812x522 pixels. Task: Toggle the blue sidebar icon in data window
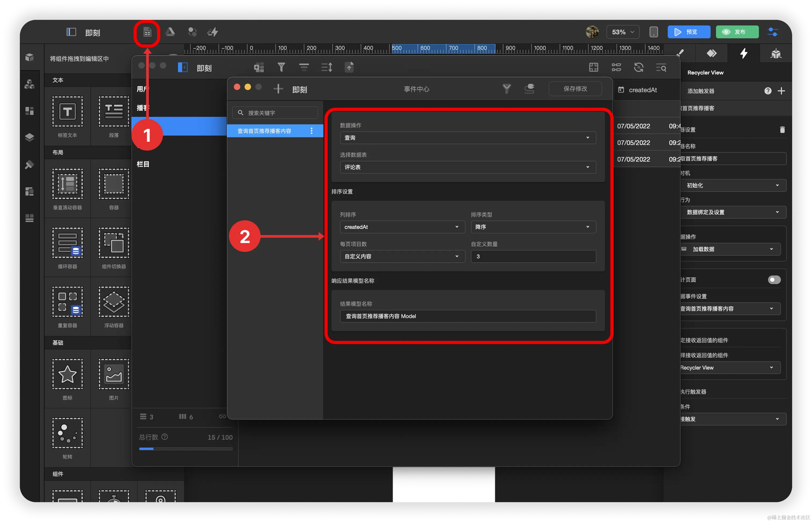tap(183, 67)
